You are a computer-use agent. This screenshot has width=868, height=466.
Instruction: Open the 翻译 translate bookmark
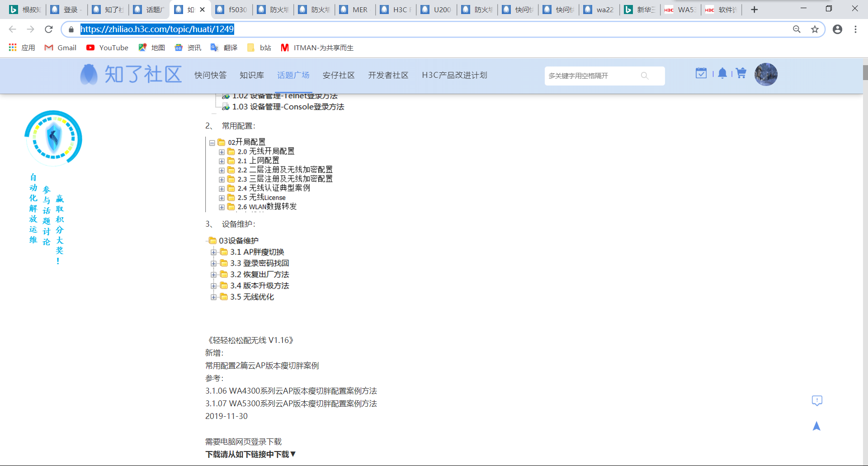point(224,48)
